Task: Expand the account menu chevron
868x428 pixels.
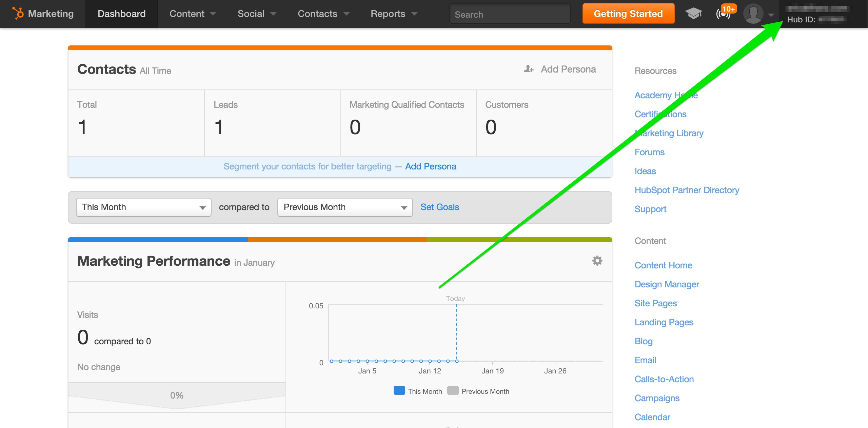Action: 771,15
